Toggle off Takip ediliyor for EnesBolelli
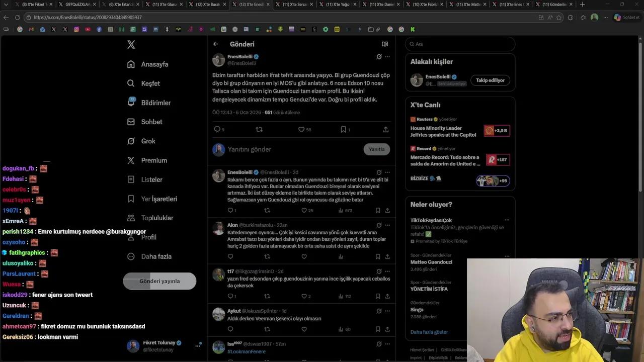 (x=490, y=80)
